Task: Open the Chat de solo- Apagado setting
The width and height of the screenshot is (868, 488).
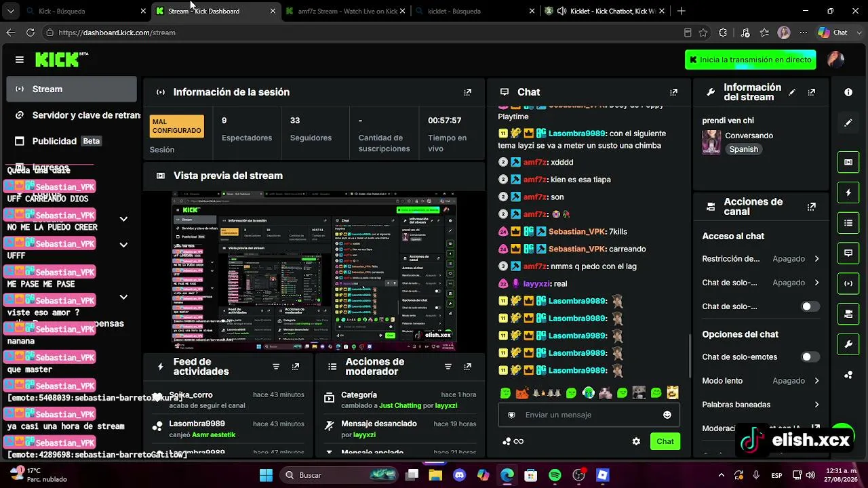Action: click(761, 283)
